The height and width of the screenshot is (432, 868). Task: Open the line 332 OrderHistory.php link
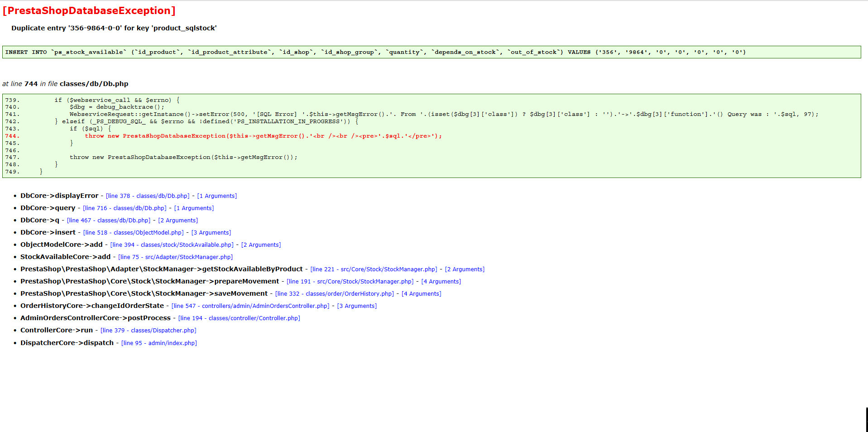click(x=335, y=294)
